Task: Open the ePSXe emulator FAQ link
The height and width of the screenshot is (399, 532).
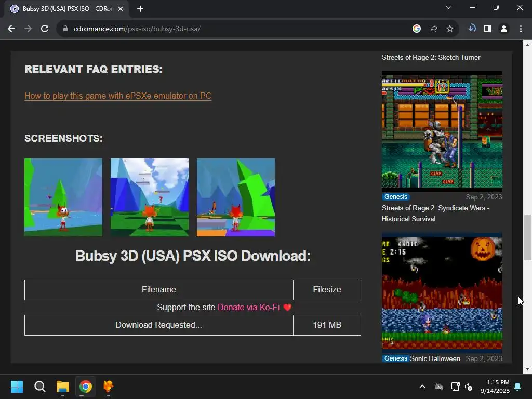Action: 118,96
